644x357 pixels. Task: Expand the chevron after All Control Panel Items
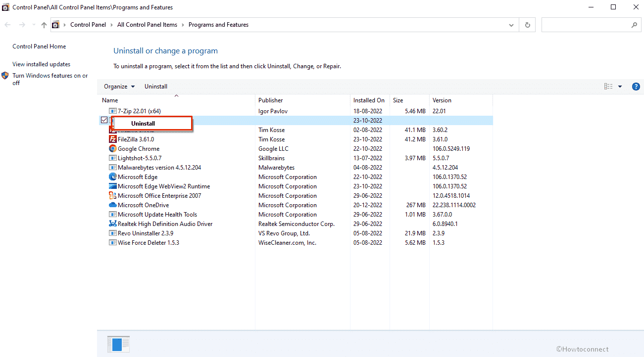coord(183,25)
